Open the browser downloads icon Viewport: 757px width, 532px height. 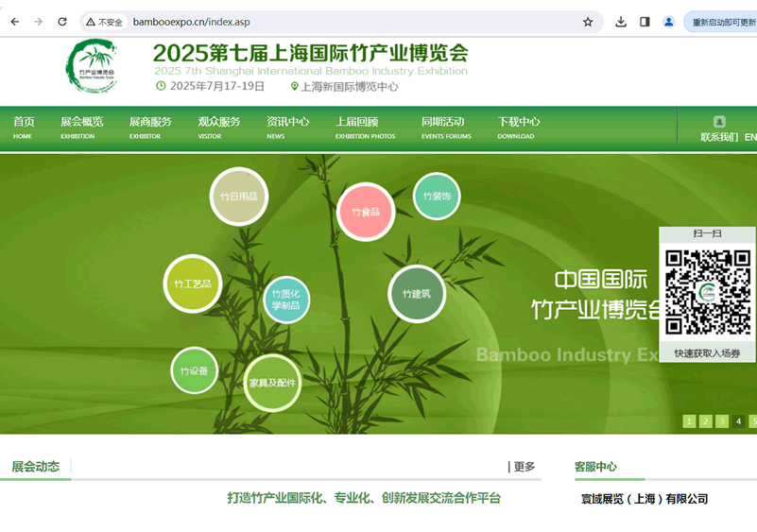pyautogui.click(x=621, y=22)
